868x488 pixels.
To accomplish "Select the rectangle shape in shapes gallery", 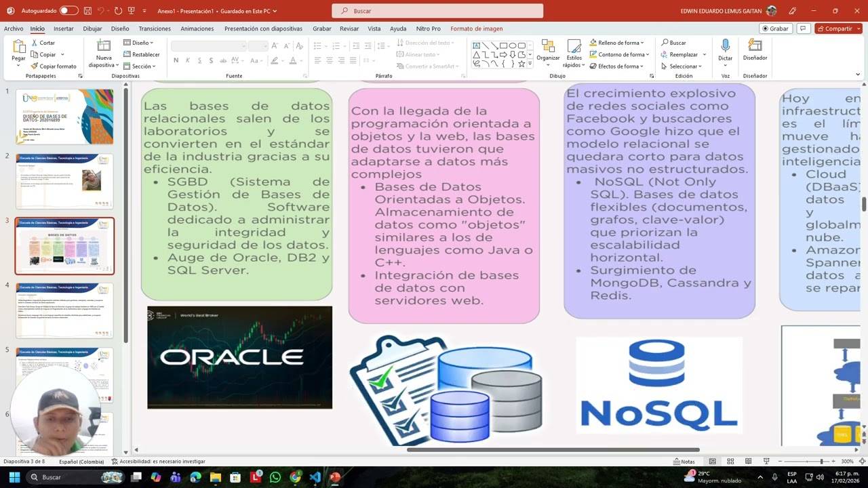I will [503, 45].
